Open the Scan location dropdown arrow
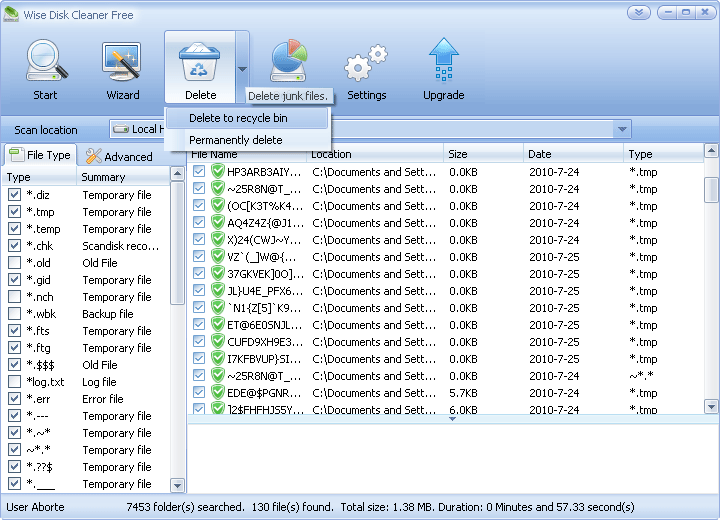 (623, 129)
